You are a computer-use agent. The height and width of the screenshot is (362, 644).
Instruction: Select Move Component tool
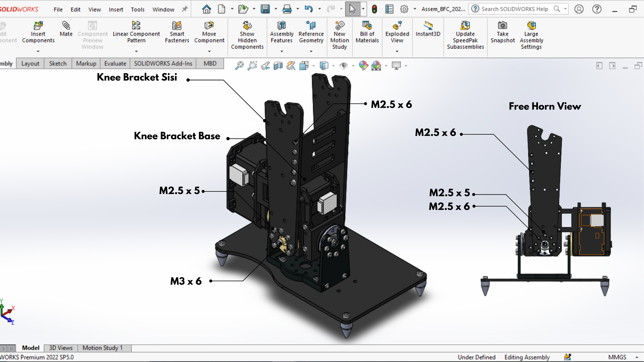(209, 32)
